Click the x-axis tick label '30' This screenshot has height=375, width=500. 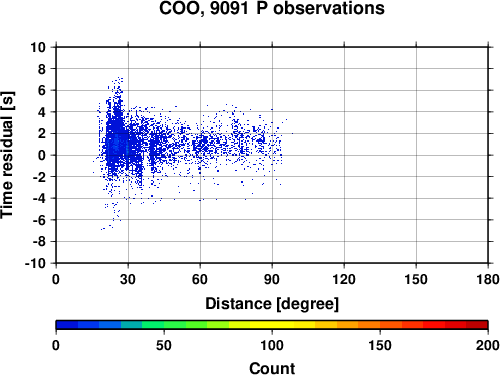point(128,279)
